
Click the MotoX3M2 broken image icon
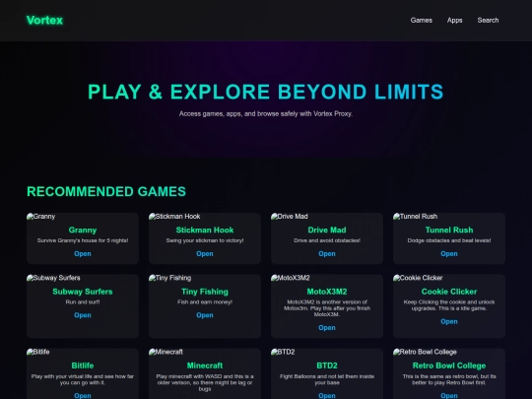(274, 278)
